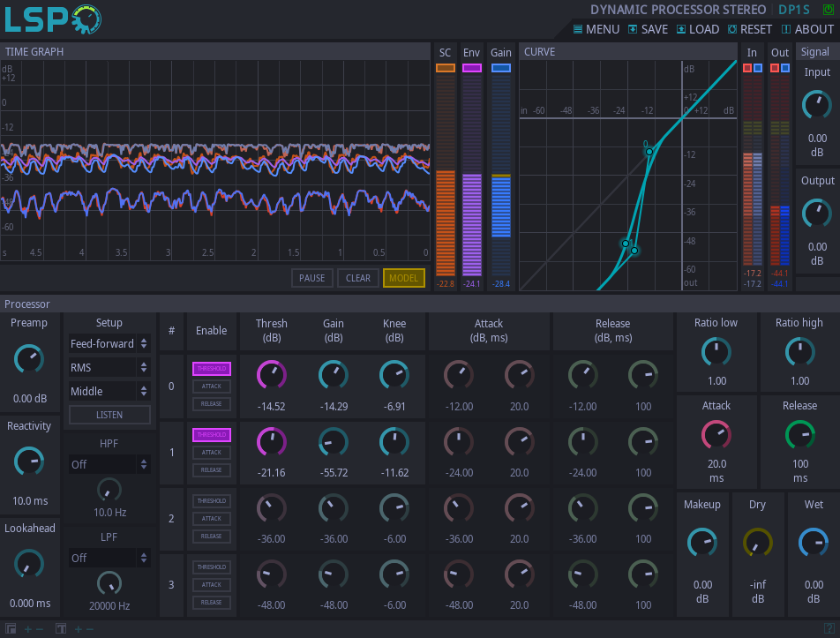The image size is (840, 638).
Task: Enable RELEASE on row 3
Action: (x=212, y=603)
